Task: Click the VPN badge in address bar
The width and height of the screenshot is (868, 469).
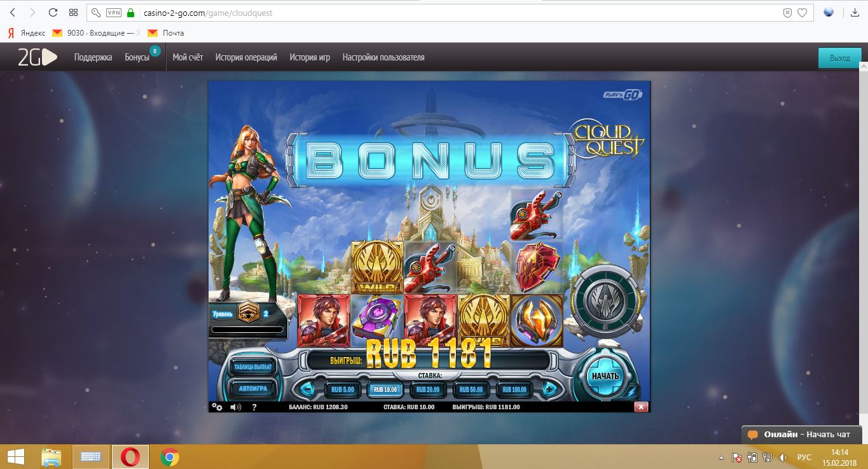Action: (114, 13)
